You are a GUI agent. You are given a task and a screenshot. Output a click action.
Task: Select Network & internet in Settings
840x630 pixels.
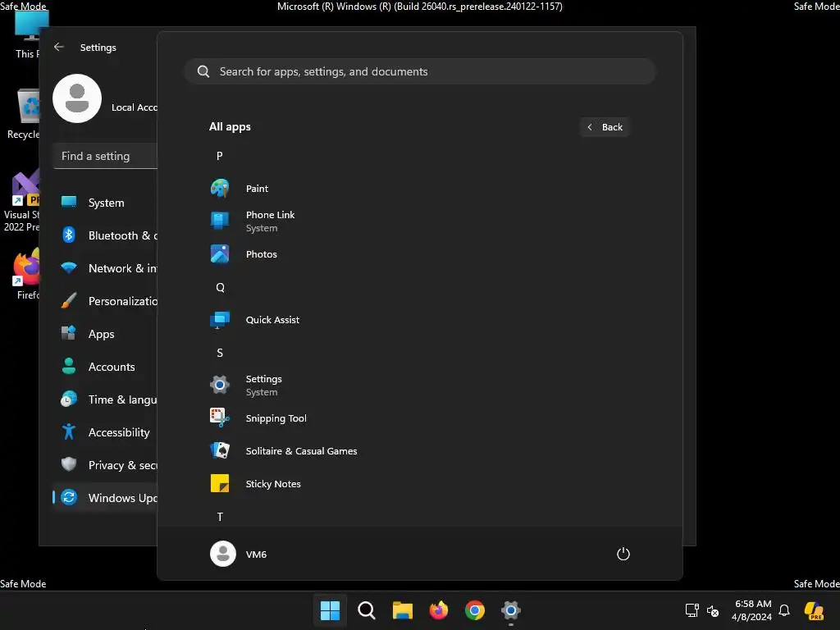pyautogui.click(x=105, y=268)
